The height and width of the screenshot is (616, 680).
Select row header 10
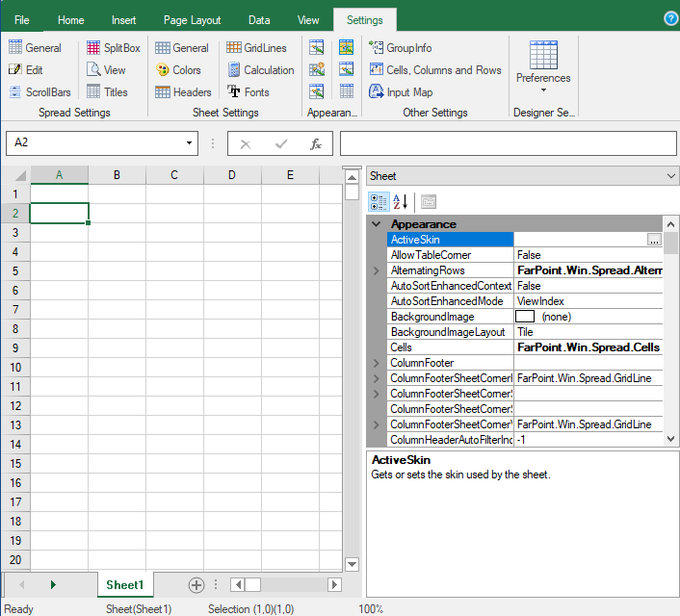15,368
